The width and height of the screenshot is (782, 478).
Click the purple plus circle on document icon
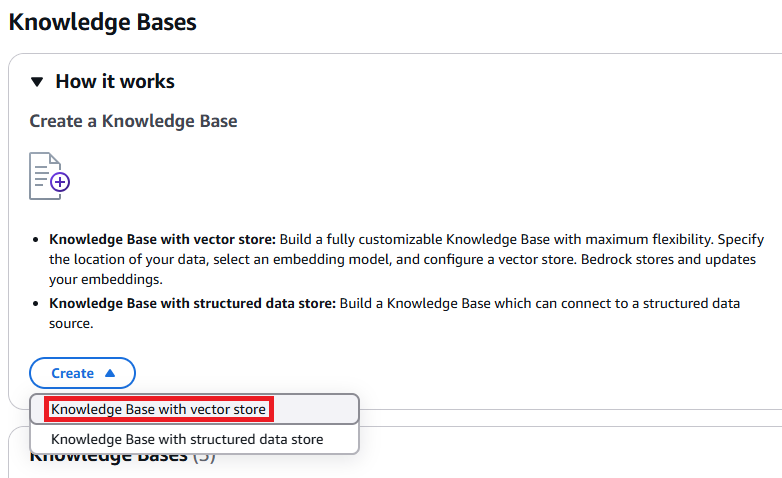(60, 182)
